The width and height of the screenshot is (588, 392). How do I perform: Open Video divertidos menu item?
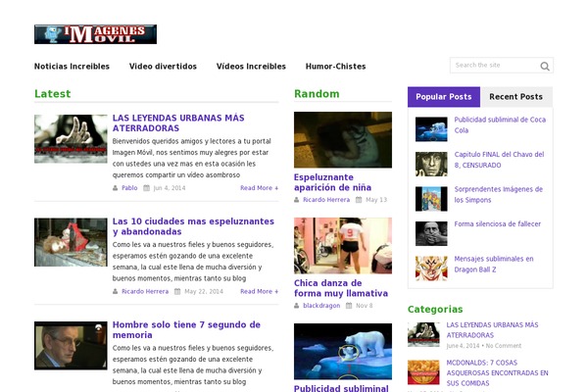pyautogui.click(x=163, y=67)
